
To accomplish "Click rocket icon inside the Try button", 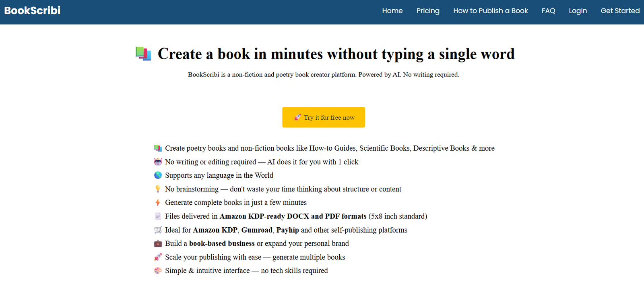I will tap(297, 117).
